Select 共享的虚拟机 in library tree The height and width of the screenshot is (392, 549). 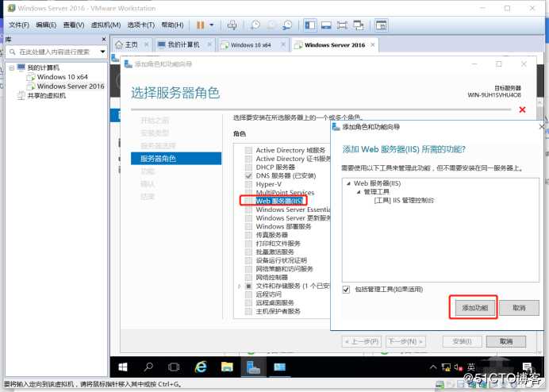[x=46, y=96]
